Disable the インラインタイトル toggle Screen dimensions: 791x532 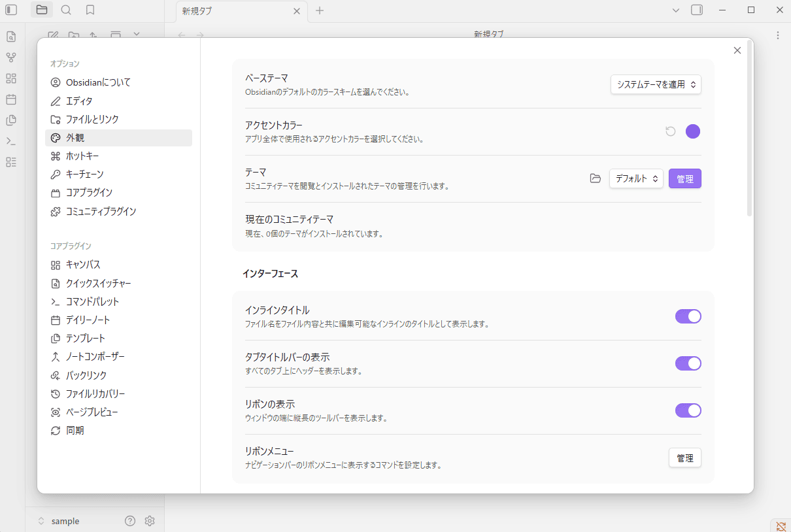click(688, 316)
